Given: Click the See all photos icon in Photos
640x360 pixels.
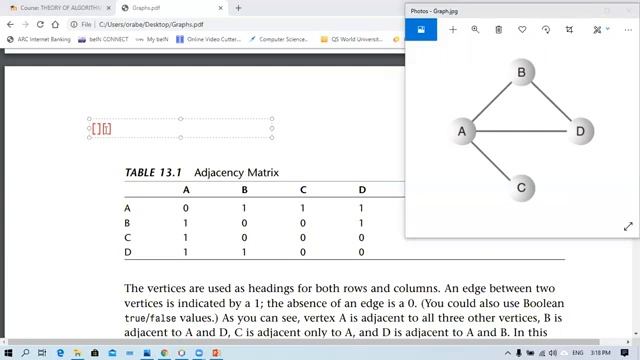Looking at the screenshot, I should [x=421, y=29].
